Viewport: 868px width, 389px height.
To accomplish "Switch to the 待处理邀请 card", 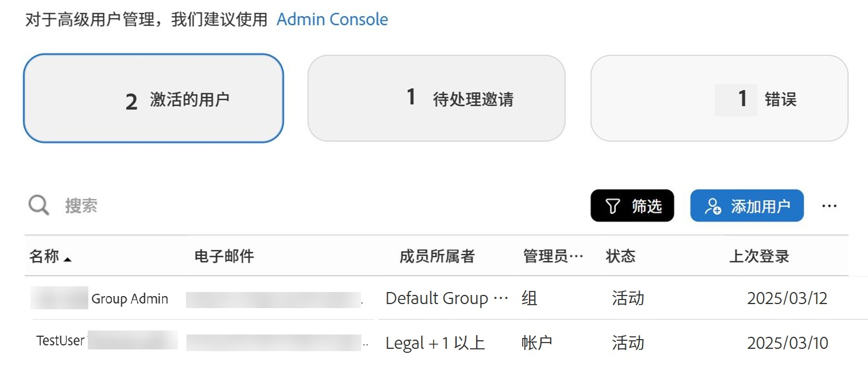I will (x=437, y=98).
